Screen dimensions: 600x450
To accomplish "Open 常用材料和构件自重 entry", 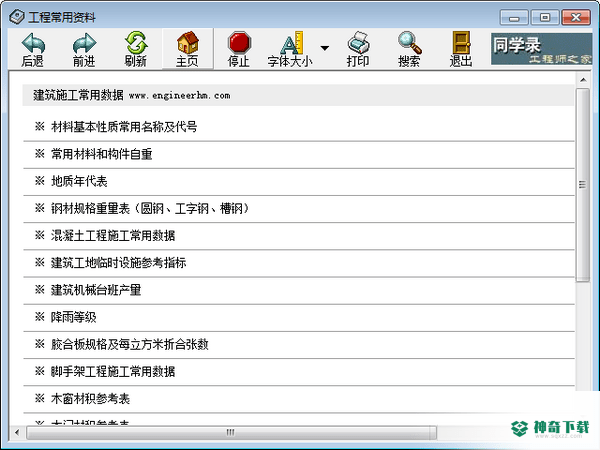I will click(101, 154).
